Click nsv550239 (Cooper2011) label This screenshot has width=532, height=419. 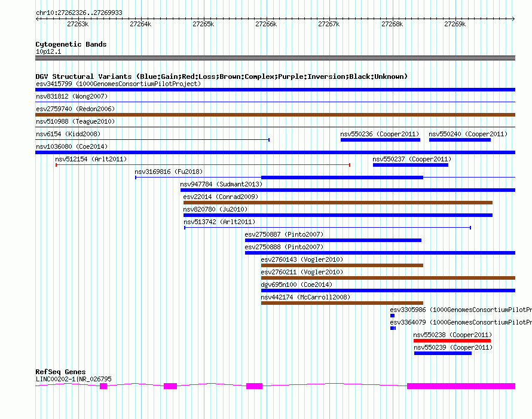[453, 347]
